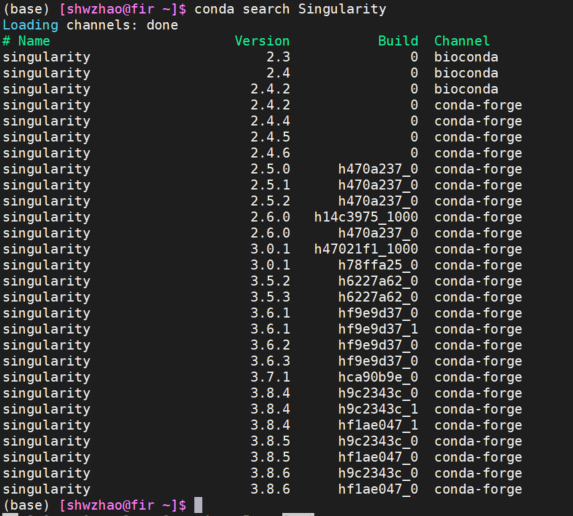Click build string h78ffa25_0

point(378,265)
